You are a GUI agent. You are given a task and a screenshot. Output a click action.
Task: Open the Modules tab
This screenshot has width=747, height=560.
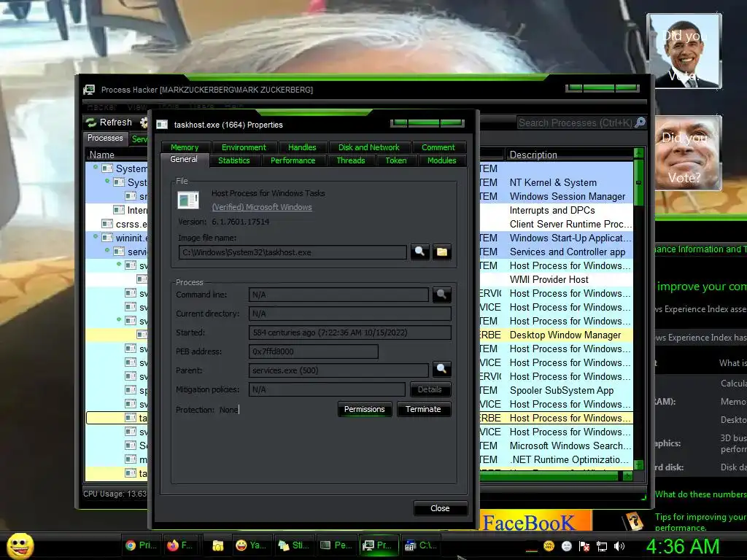pyautogui.click(x=441, y=160)
